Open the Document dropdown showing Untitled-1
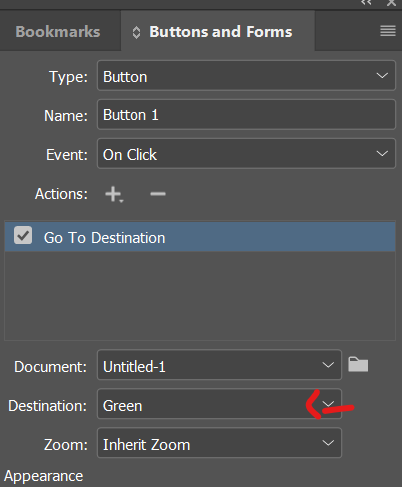The height and width of the screenshot is (487, 402). [x=219, y=365]
